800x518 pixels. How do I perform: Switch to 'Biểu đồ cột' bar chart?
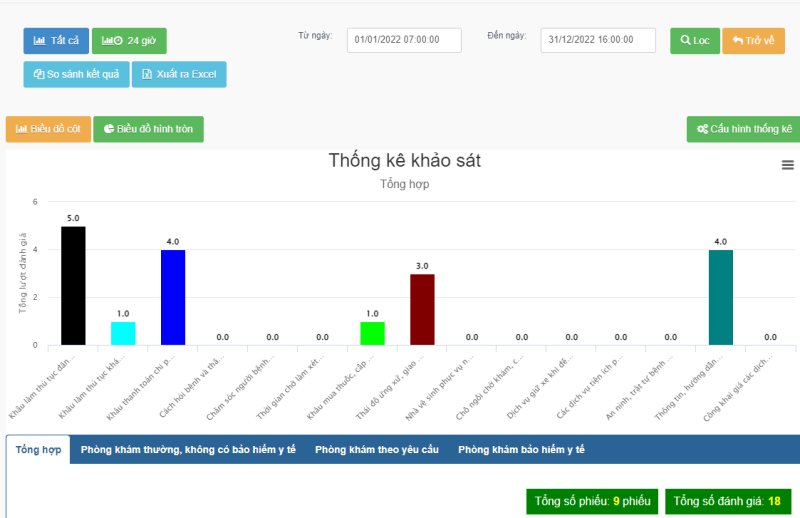tap(48, 129)
